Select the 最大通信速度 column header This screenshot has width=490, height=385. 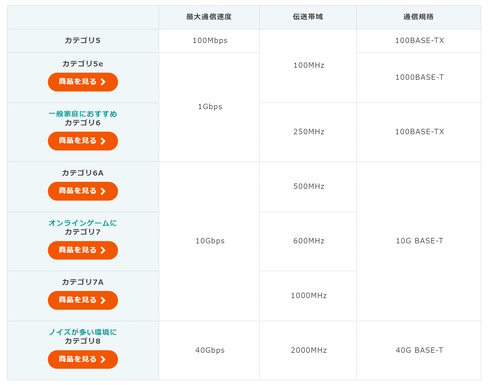coord(209,17)
